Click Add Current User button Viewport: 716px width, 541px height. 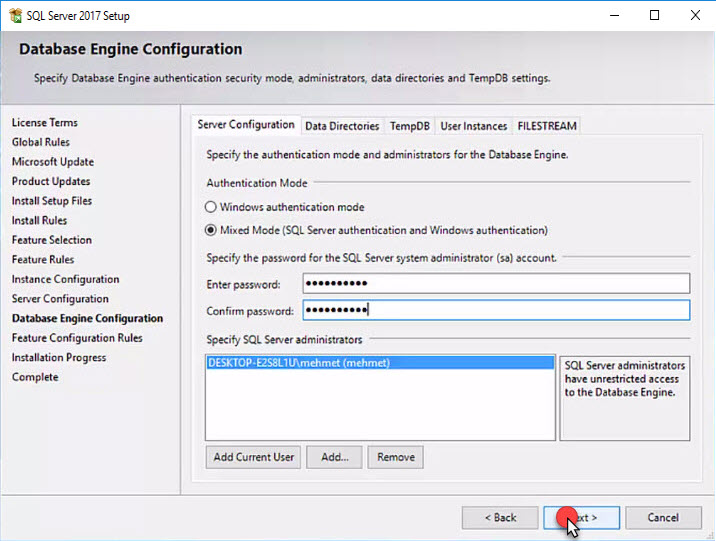[x=253, y=457]
